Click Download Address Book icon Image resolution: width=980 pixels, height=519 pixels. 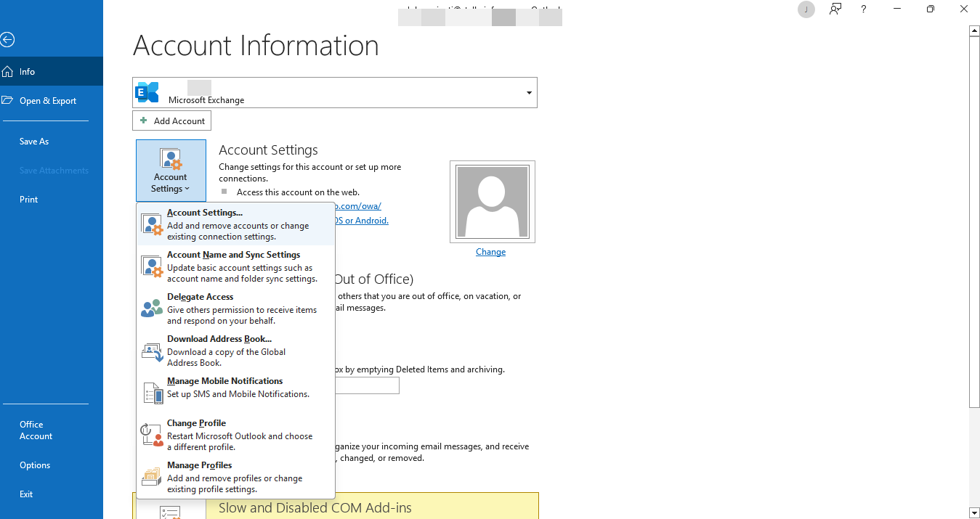(x=152, y=352)
